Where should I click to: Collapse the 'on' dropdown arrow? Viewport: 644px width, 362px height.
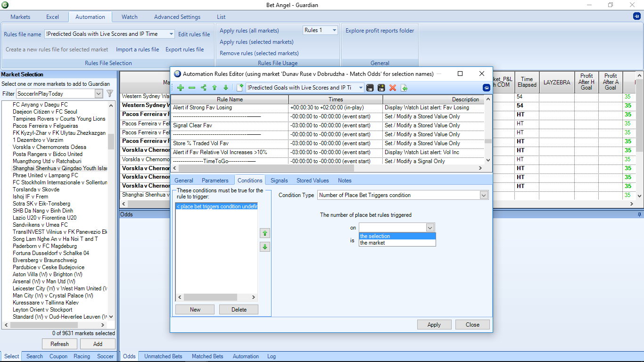pos(429,228)
